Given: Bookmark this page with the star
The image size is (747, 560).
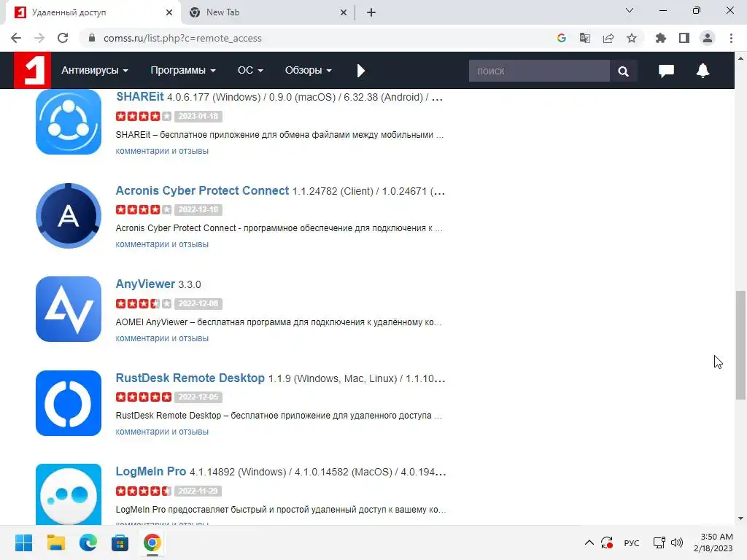Looking at the screenshot, I should point(632,38).
